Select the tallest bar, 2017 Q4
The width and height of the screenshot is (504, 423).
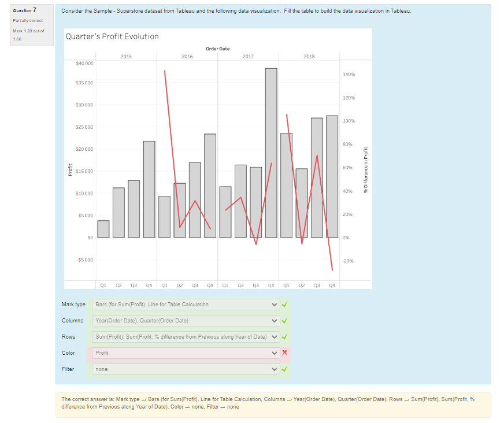(x=271, y=153)
